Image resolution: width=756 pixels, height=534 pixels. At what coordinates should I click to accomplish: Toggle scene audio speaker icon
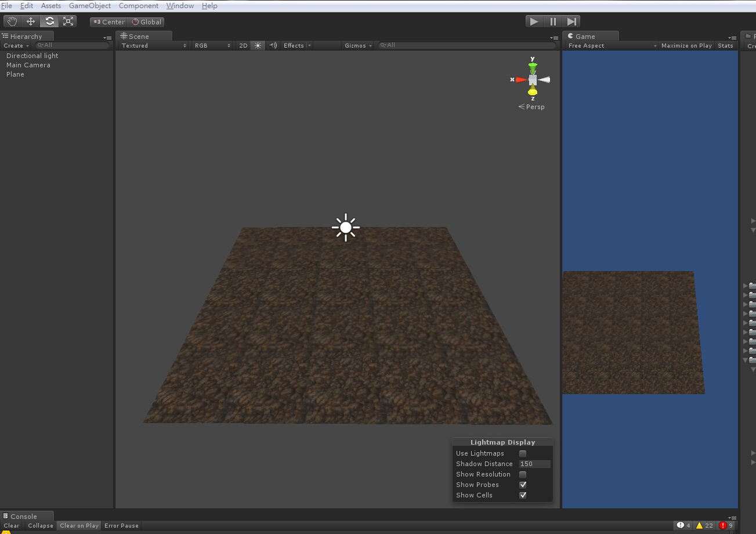(273, 45)
